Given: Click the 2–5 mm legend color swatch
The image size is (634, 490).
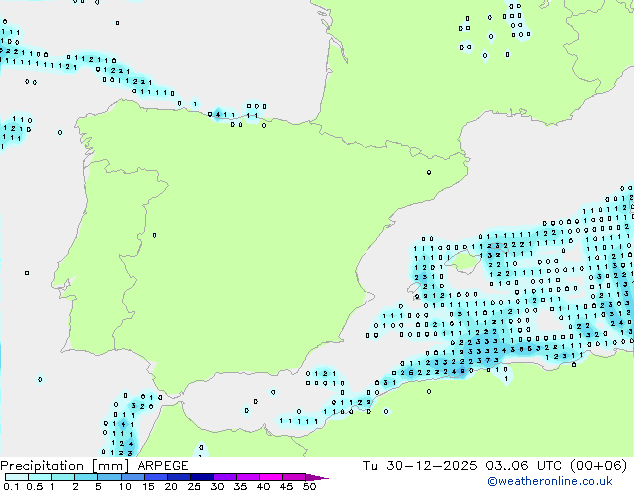Looking at the screenshot, I should pyautogui.click(x=86, y=477).
